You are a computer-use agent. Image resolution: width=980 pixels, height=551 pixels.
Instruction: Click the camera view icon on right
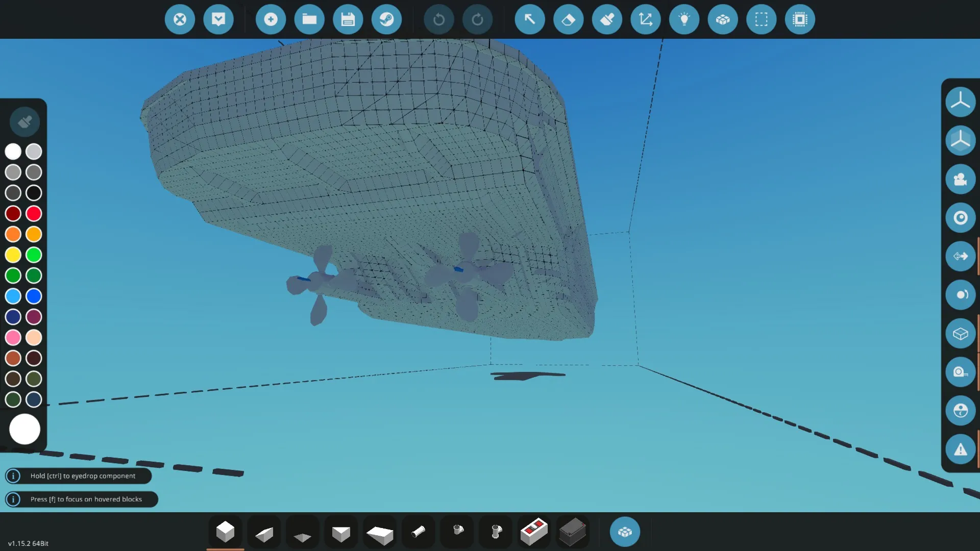click(960, 179)
